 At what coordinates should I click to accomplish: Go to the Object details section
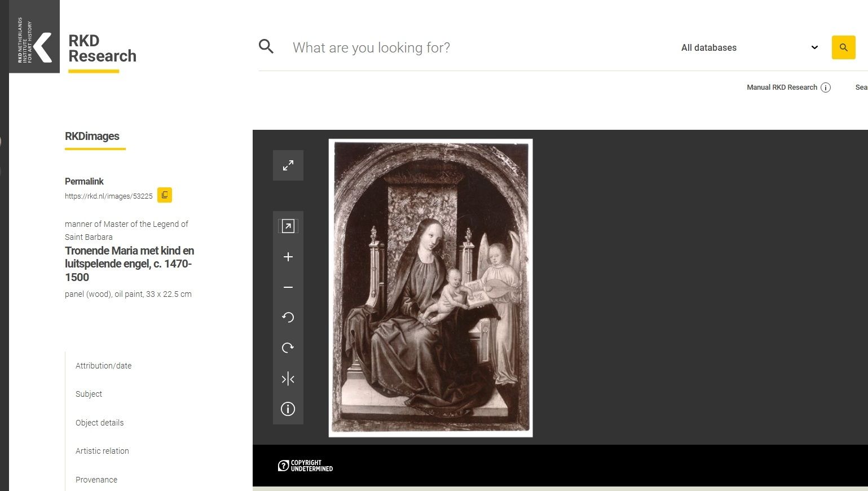click(x=100, y=423)
